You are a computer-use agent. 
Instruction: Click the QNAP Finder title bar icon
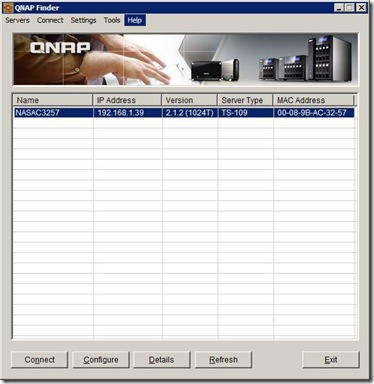pyautogui.click(x=8, y=8)
